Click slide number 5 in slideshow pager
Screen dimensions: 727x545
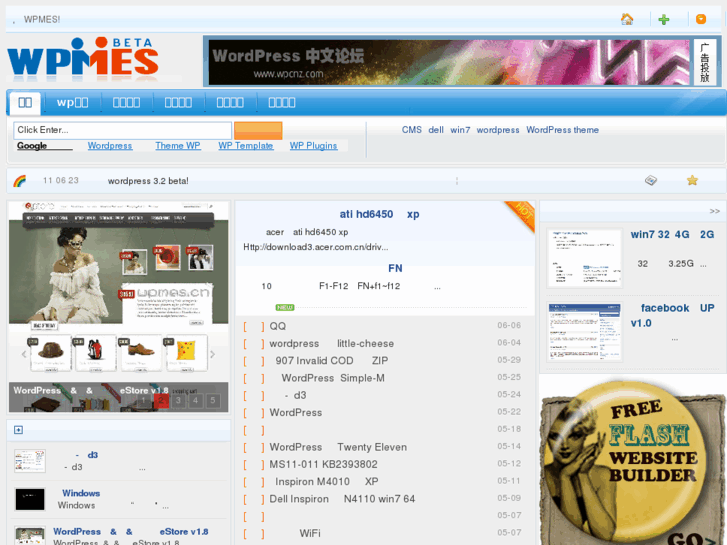212,401
